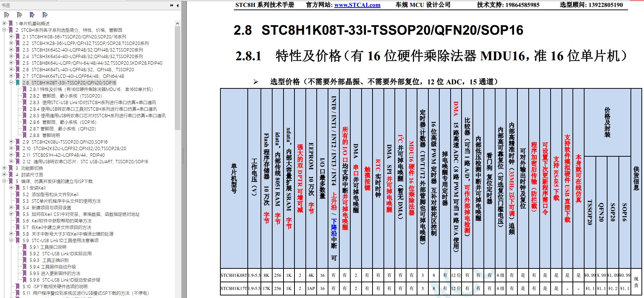Viewport: 644px width, 298px height.
Task: Open bookmark '5.10 ISP下载相关硬件选项的说明'
Action: [x=55, y=286]
